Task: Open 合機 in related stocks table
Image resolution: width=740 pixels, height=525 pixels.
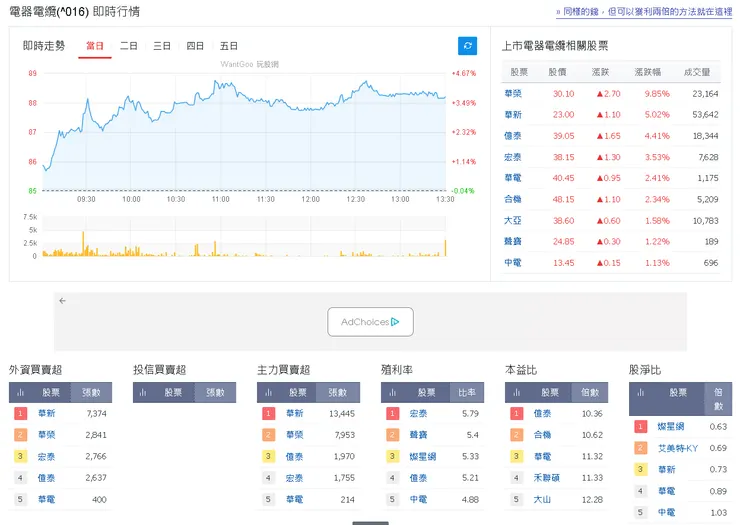Action: [x=513, y=199]
